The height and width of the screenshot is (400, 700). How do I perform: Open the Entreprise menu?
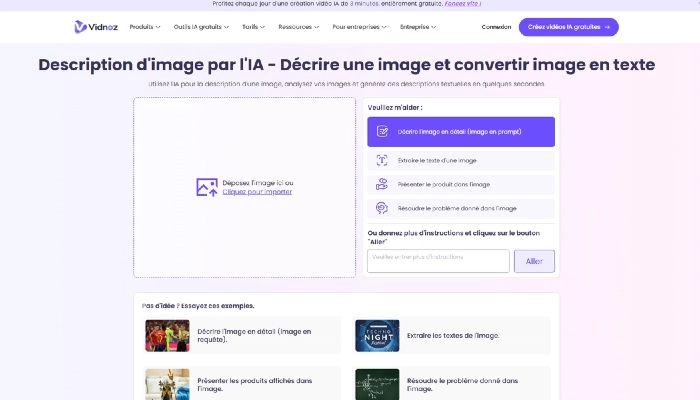click(x=418, y=27)
